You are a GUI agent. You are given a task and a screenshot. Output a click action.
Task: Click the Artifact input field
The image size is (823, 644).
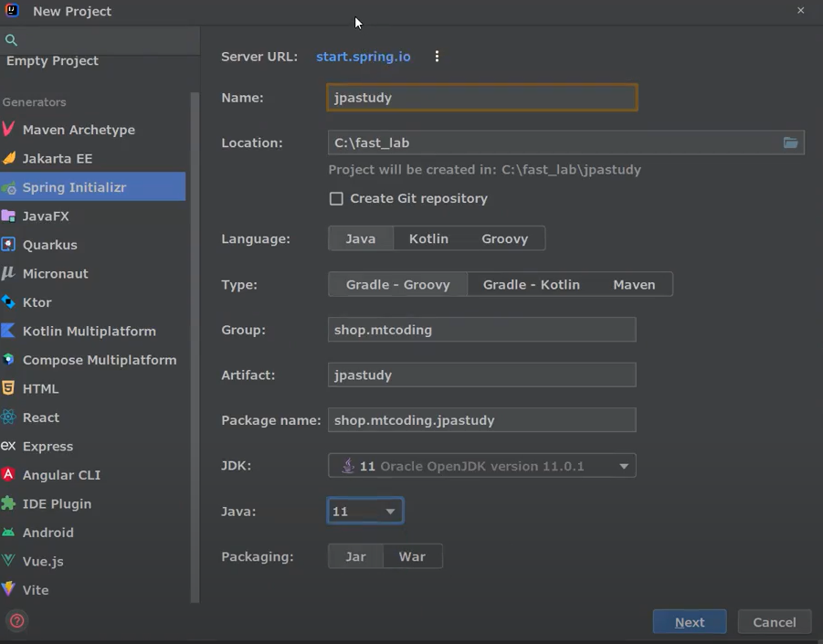tap(481, 375)
